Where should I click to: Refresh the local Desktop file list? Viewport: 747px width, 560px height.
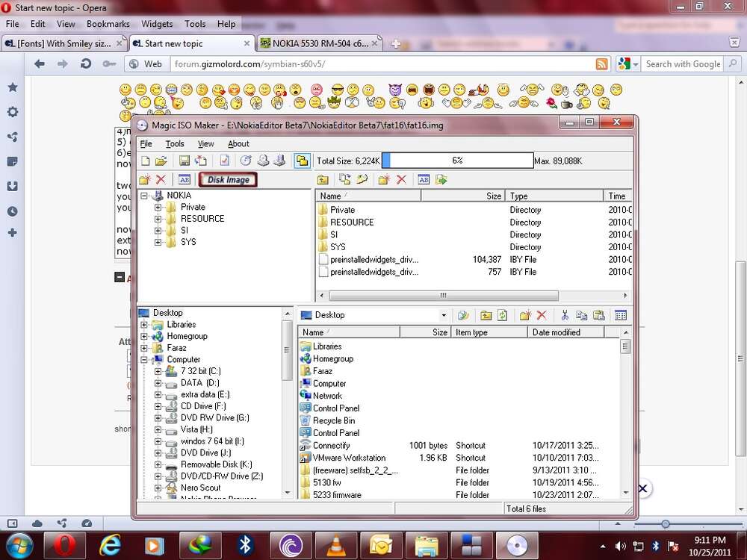pos(502,315)
